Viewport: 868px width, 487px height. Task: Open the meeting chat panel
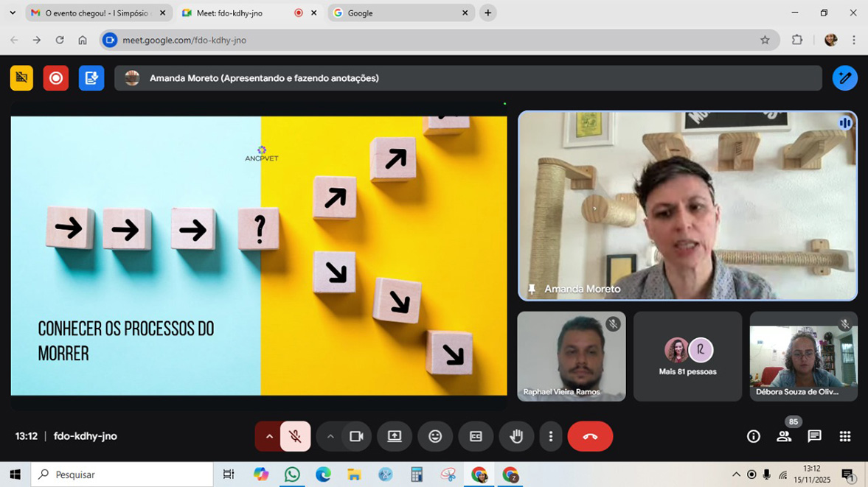pos(814,437)
